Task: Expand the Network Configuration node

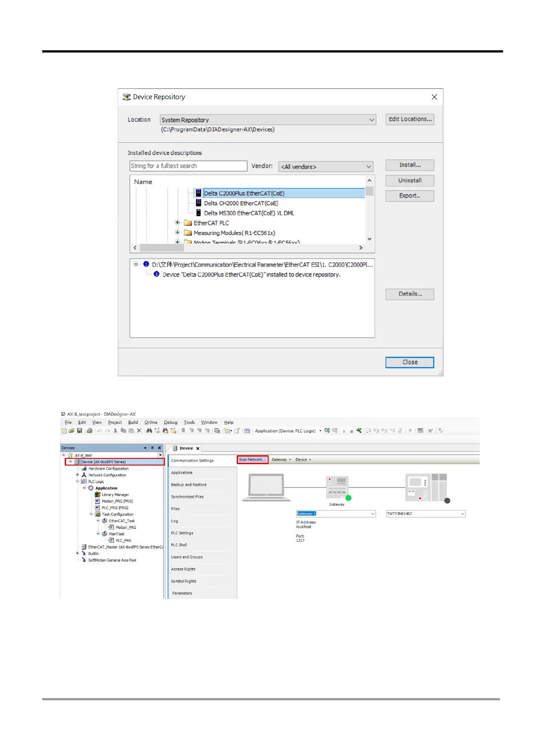Action: (x=77, y=475)
